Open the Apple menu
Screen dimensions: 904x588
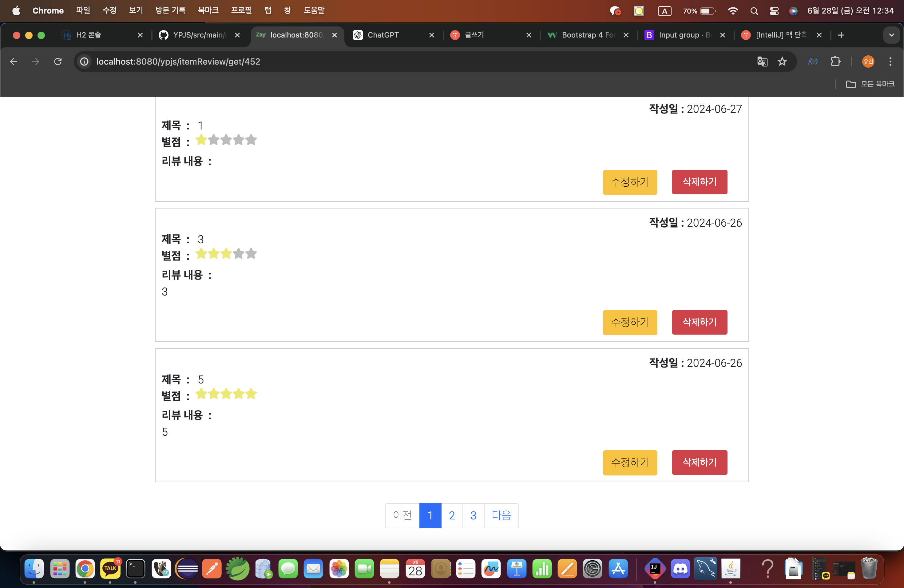point(16,11)
